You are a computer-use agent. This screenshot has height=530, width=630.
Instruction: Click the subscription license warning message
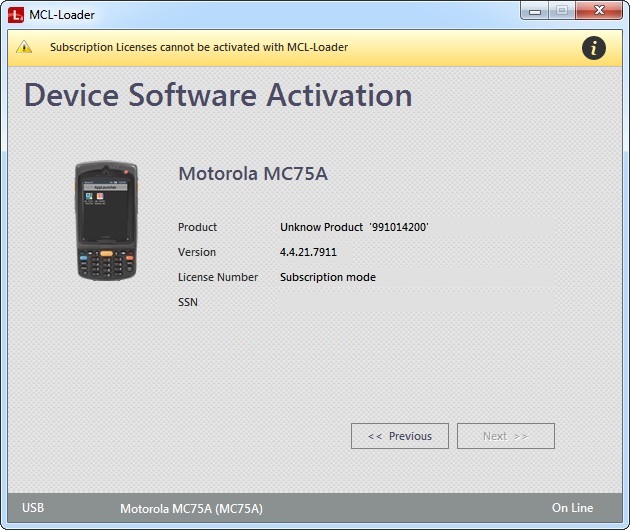click(199, 47)
